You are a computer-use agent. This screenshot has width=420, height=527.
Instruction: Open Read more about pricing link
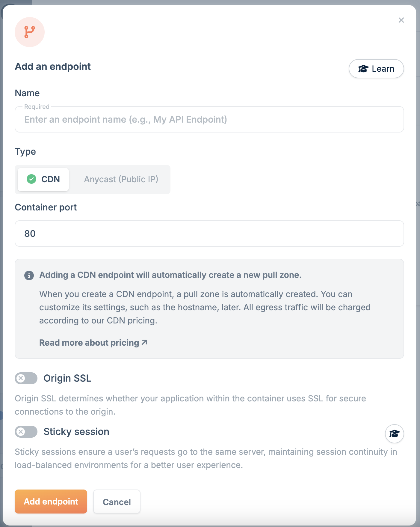click(89, 343)
